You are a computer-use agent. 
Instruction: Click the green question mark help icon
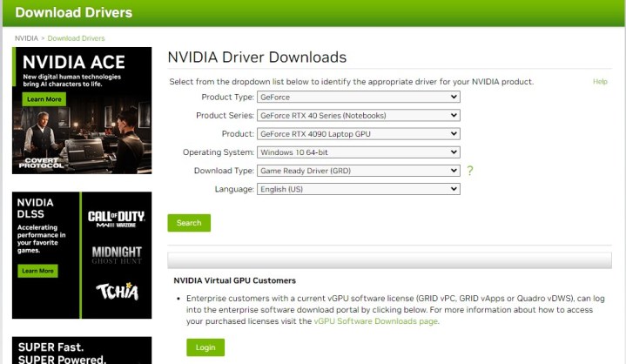click(470, 171)
